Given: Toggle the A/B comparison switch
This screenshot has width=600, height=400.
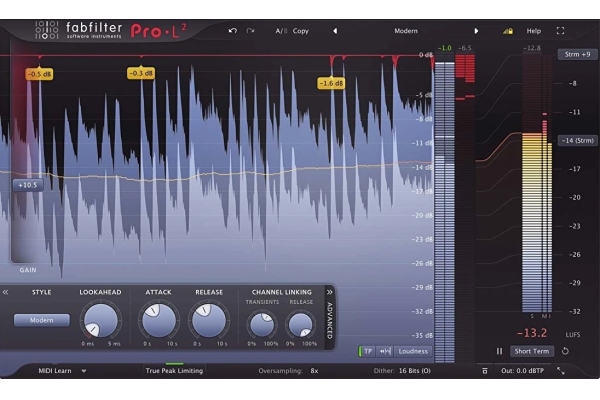Looking at the screenshot, I should [281, 31].
